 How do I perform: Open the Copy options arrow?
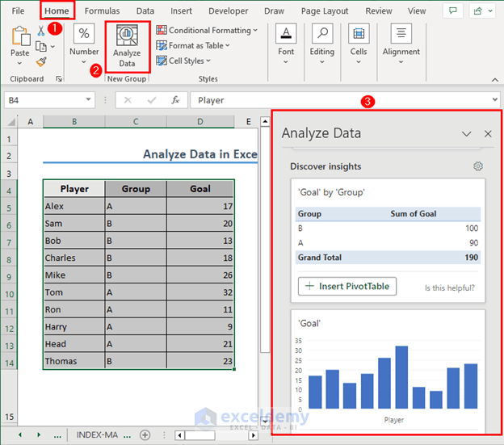pos(52,47)
